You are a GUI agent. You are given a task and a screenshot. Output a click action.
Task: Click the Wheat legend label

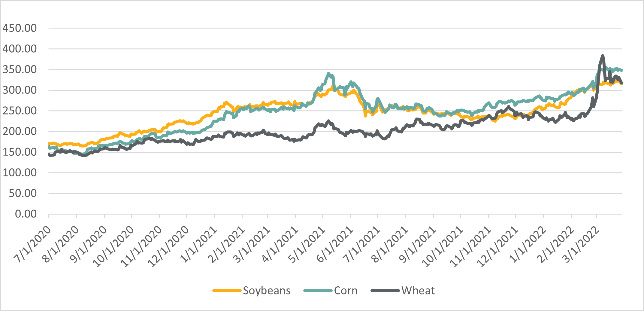pos(418,291)
